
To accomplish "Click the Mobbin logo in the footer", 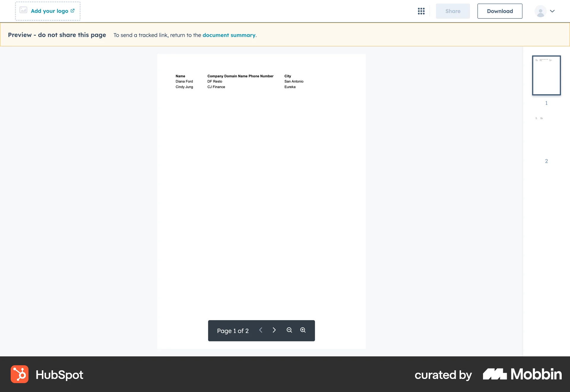I will click(522, 374).
